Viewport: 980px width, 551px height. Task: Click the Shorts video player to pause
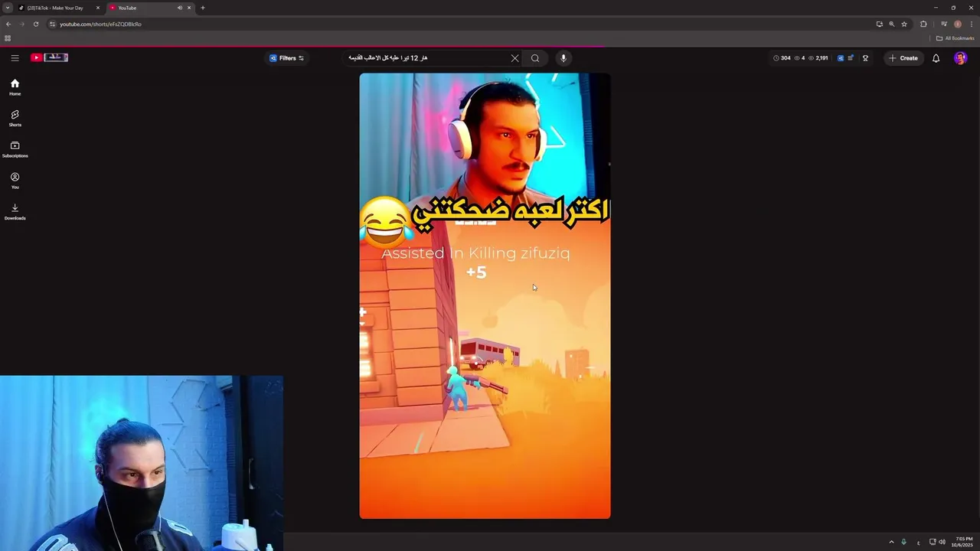tap(485, 296)
